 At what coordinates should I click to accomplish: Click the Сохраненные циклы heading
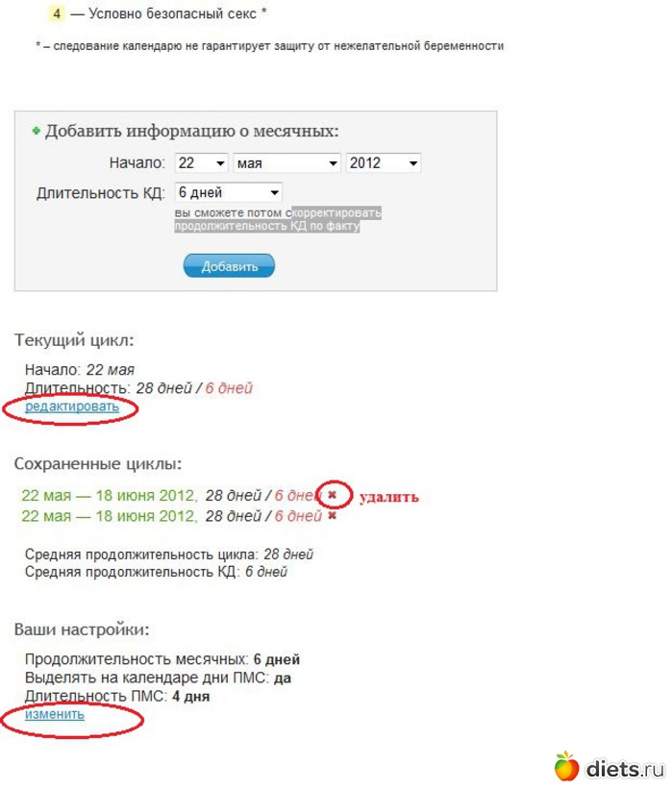[x=98, y=463]
